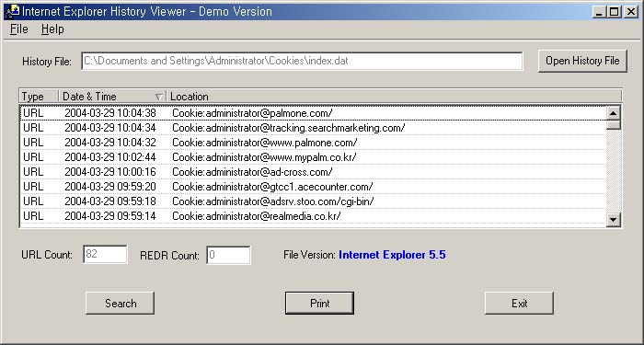The width and height of the screenshot is (644, 345).
Task: Click the app icon in the title bar
Action: (12, 11)
